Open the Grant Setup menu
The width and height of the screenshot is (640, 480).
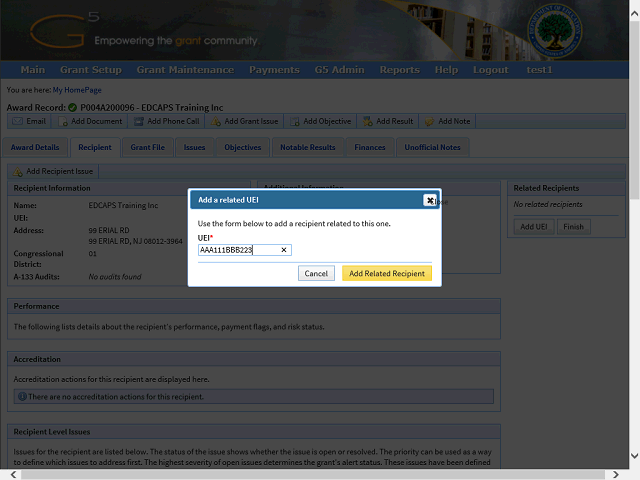91,70
